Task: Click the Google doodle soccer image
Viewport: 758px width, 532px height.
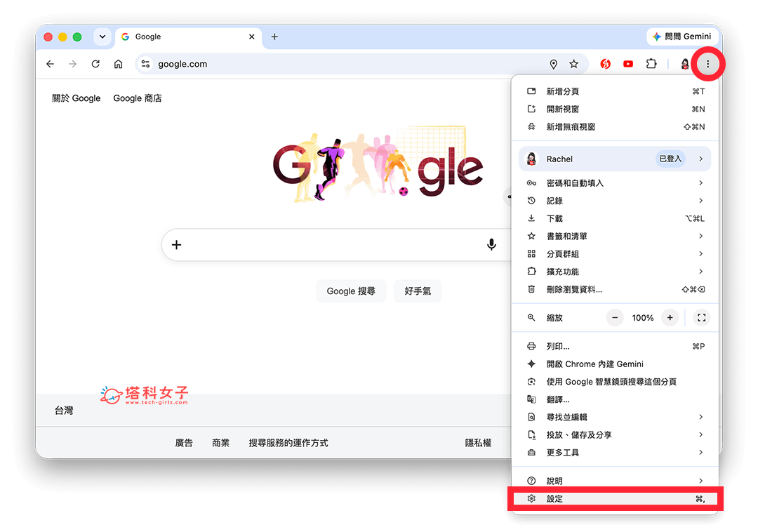Action: tap(378, 165)
